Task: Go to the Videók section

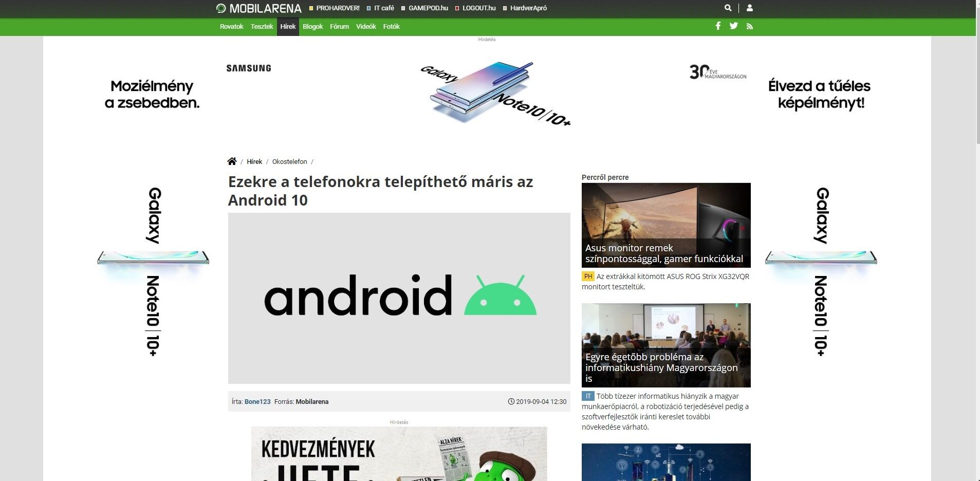Action: click(x=366, y=27)
